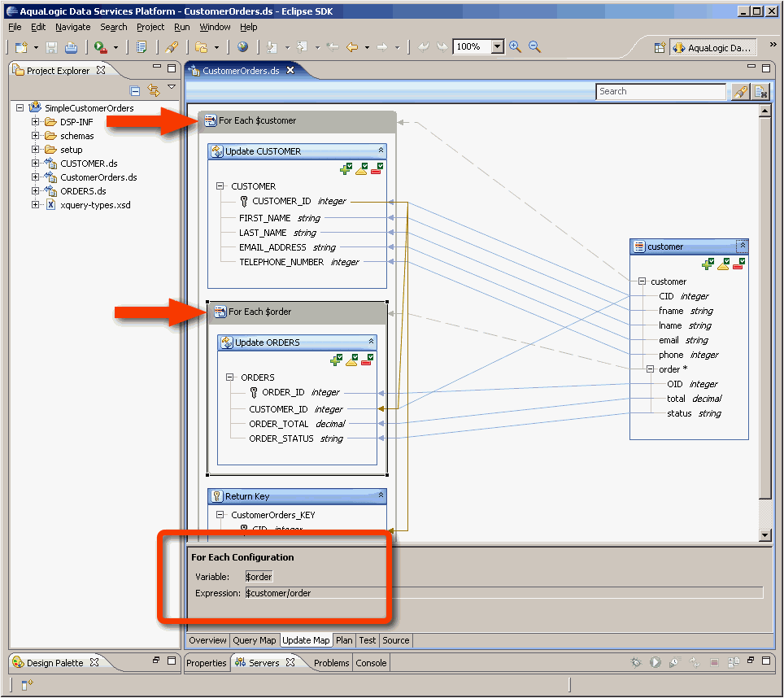Click the AquaLogic Da... perspective button
Viewport: 784px width, 698px height.
point(712,48)
